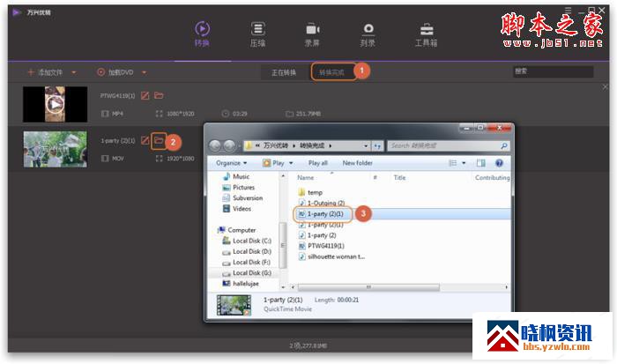Expand the address bar history dropdown
Image resolution: width=617 pixels, height=364 pixels.
366,146
